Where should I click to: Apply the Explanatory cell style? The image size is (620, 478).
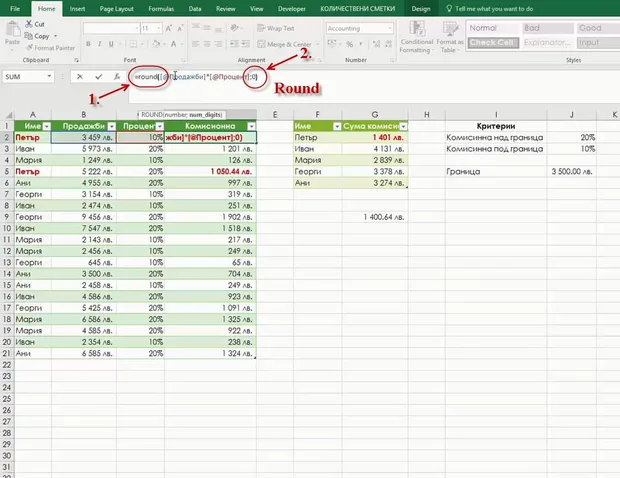click(548, 43)
